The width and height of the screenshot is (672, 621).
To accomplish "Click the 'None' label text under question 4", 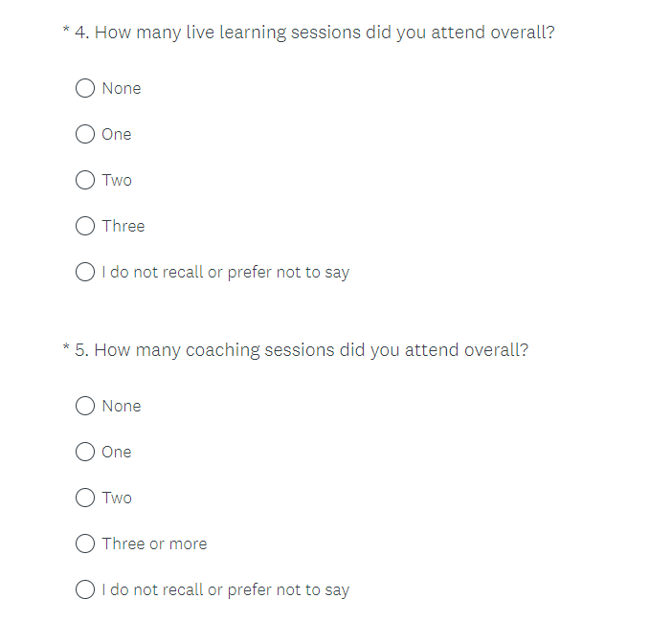I will pyautogui.click(x=122, y=88).
